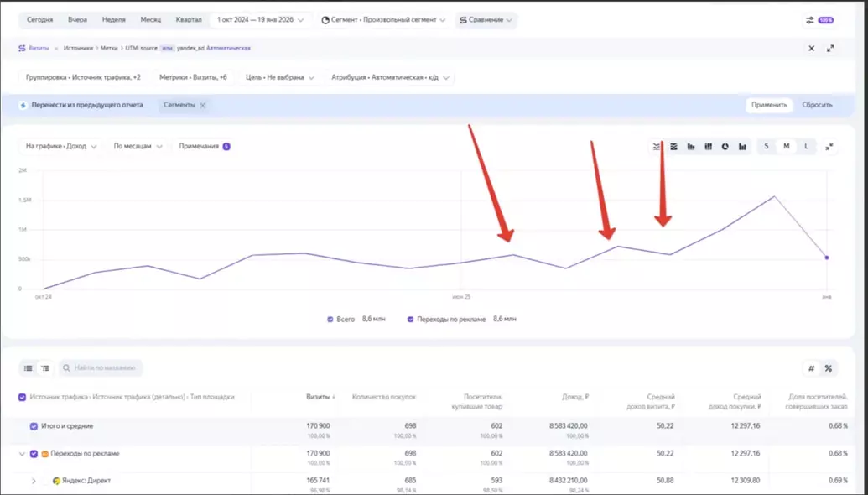Tick the 'Яндекс: Директ' row checkbox

coord(45,481)
